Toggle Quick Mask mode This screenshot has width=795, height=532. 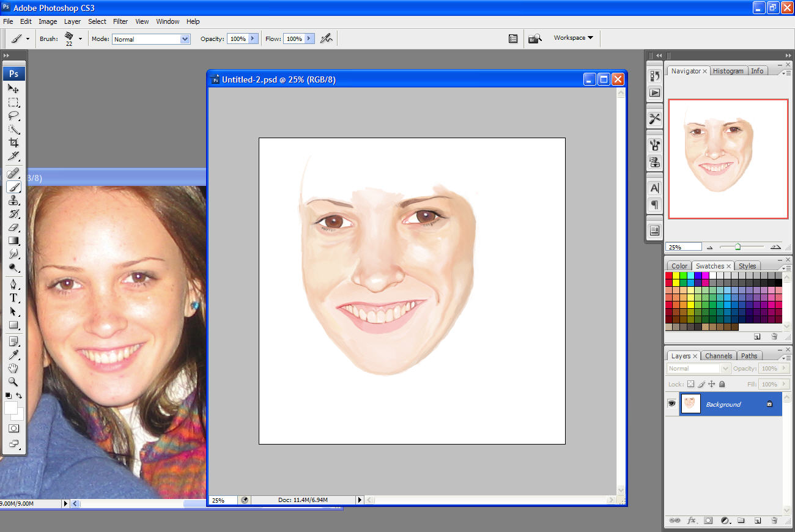pos(13,429)
